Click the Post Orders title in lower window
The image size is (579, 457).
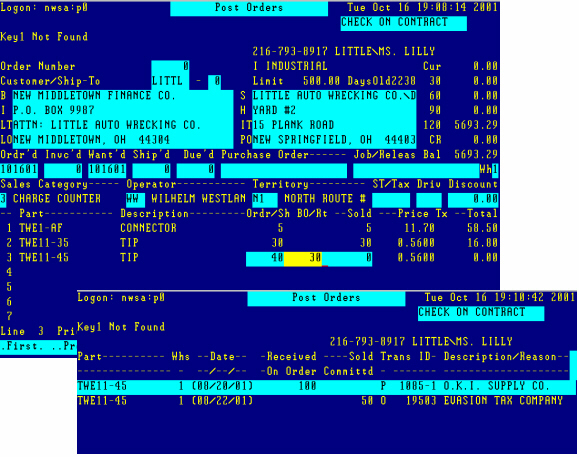tap(326, 298)
